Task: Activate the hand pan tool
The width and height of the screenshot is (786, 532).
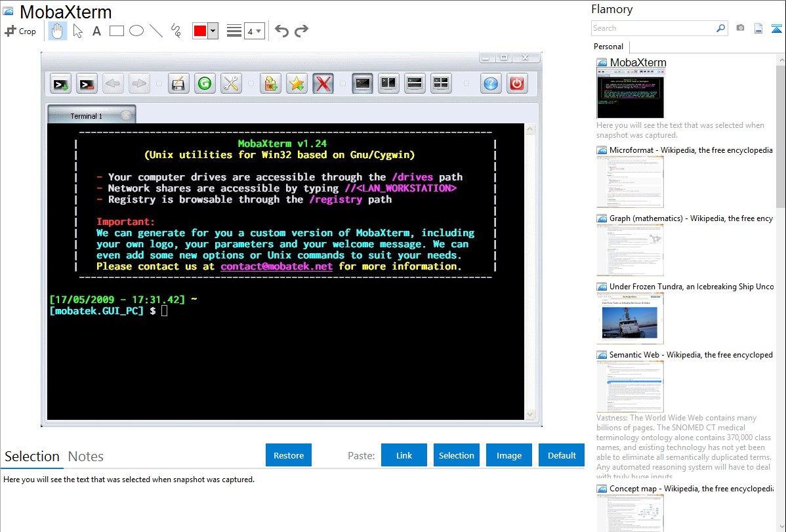Action: 58,31
